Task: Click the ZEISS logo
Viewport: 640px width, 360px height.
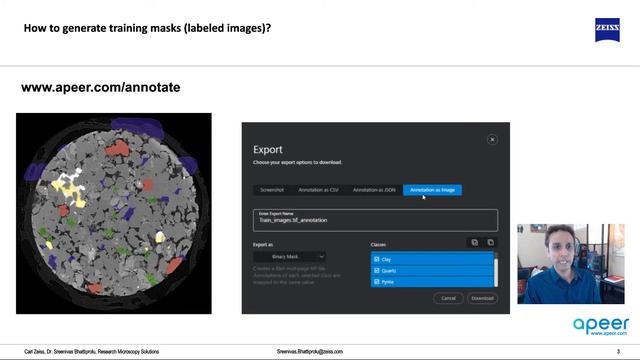Action: (x=607, y=29)
